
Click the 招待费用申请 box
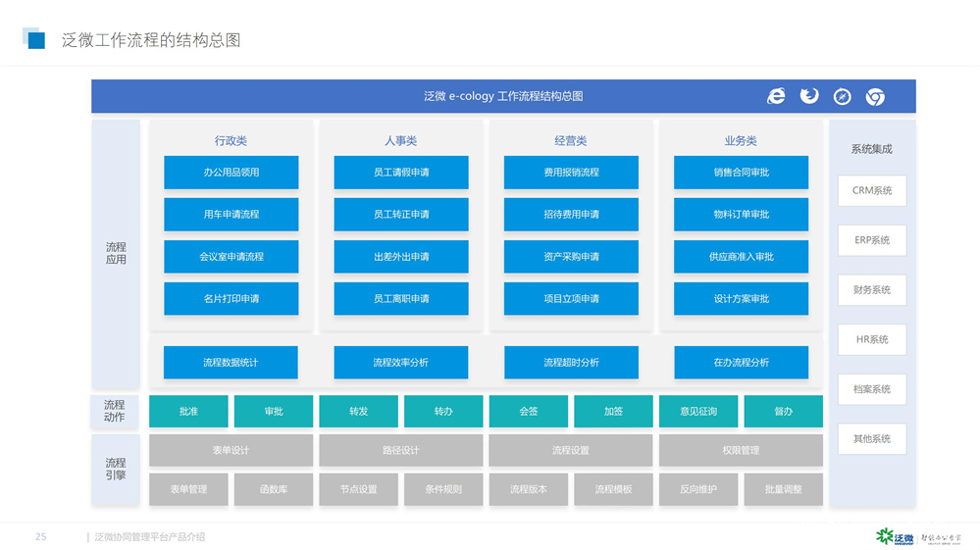pos(571,214)
